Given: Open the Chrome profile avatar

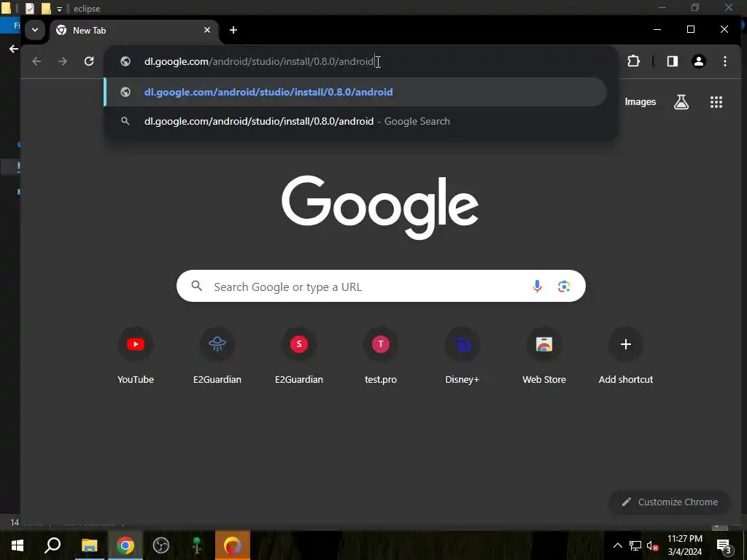Looking at the screenshot, I should [x=698, y=61].
